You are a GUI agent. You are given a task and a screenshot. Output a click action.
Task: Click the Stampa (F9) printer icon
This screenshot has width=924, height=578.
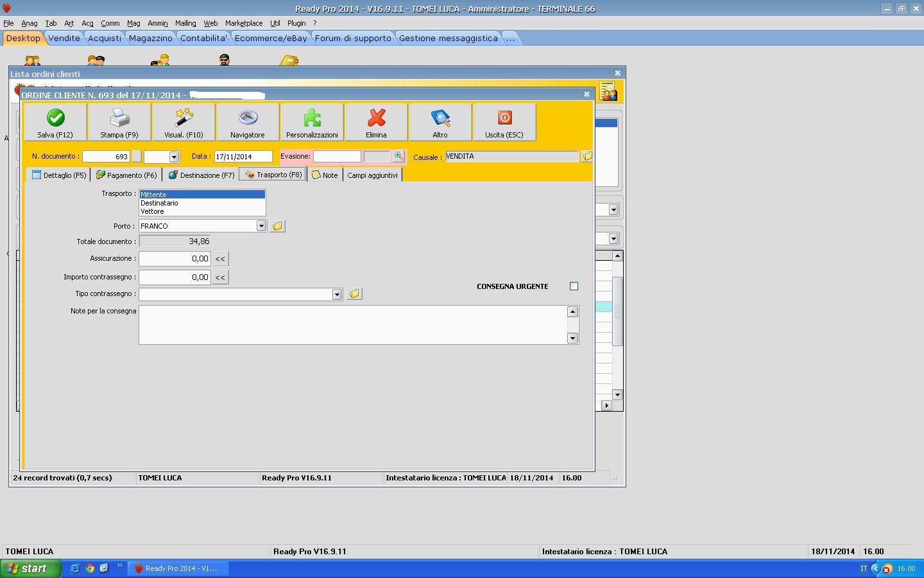tap(119, 119)
